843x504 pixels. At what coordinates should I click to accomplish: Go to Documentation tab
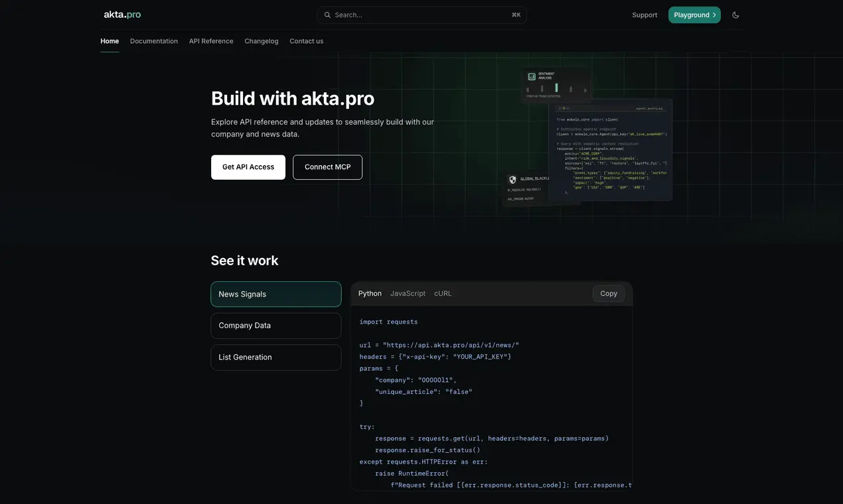tap(154, 41)
